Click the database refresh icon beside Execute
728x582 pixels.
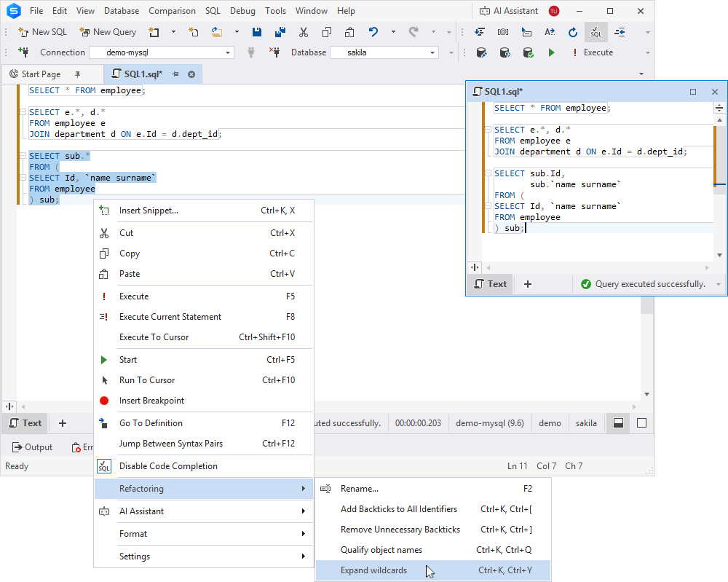505,52
